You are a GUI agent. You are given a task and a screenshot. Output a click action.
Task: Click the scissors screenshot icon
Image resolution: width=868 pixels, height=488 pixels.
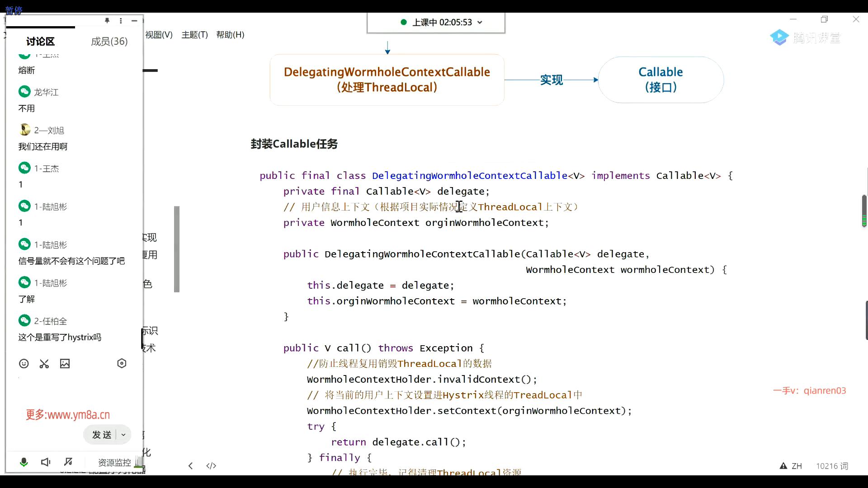pos(44,364)
